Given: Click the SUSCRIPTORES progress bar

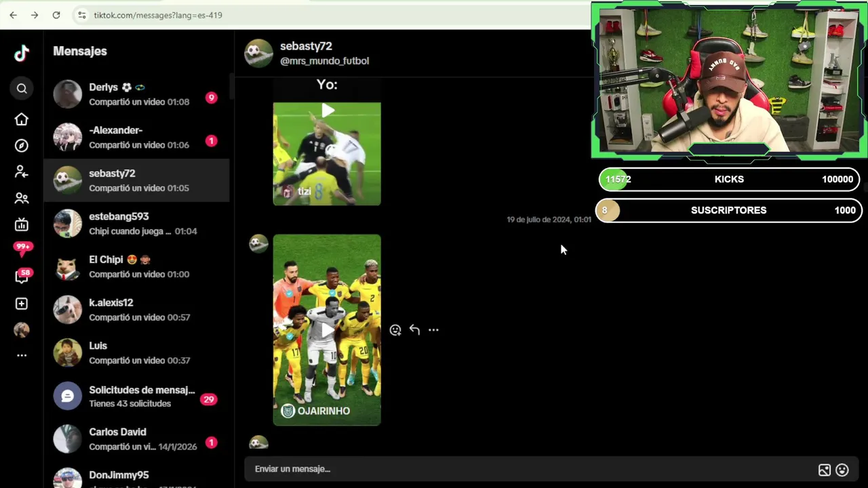Looking at the screenshot, I should pos(729,210).
